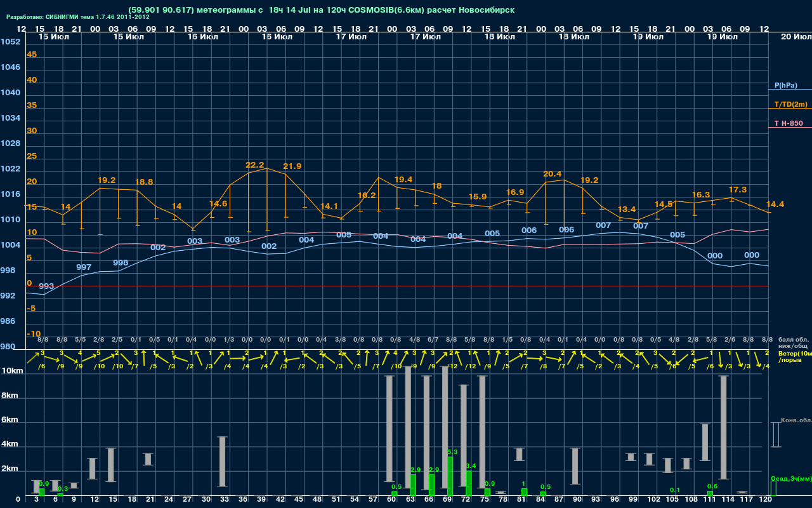812x508 pixels.
Task: Select the T/TD(2m) legend label
Action: pos(791,104)
